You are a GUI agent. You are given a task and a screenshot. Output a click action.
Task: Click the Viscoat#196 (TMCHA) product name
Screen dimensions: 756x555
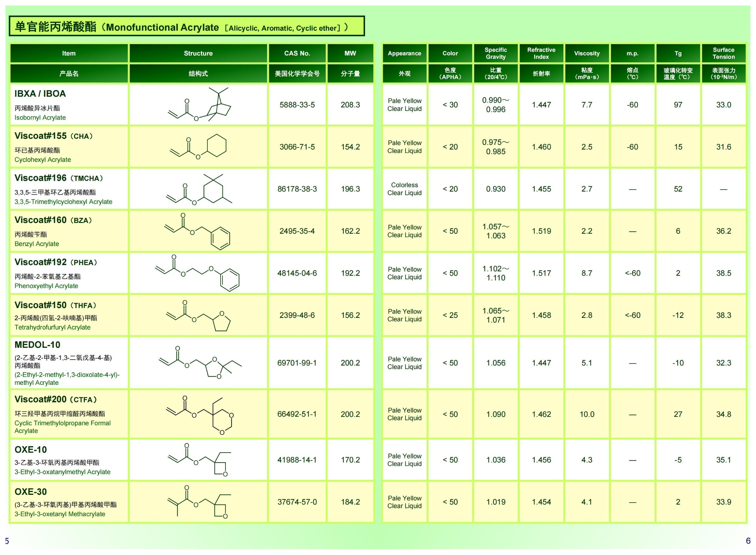[59, 178]
